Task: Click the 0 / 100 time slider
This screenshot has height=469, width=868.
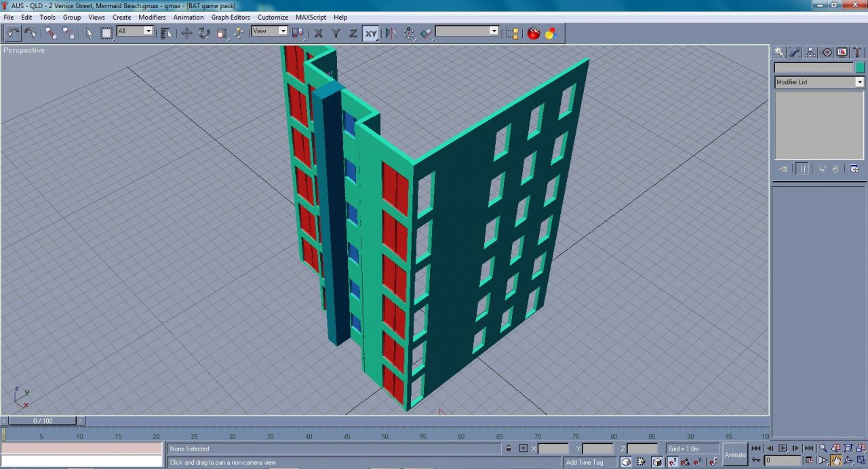Action: click(43, 421)
